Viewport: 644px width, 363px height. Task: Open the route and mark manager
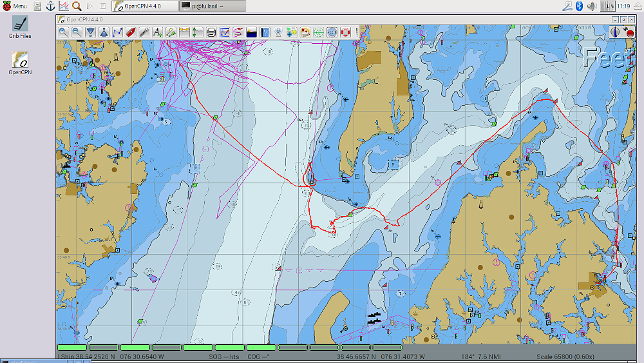coord(225,32)
